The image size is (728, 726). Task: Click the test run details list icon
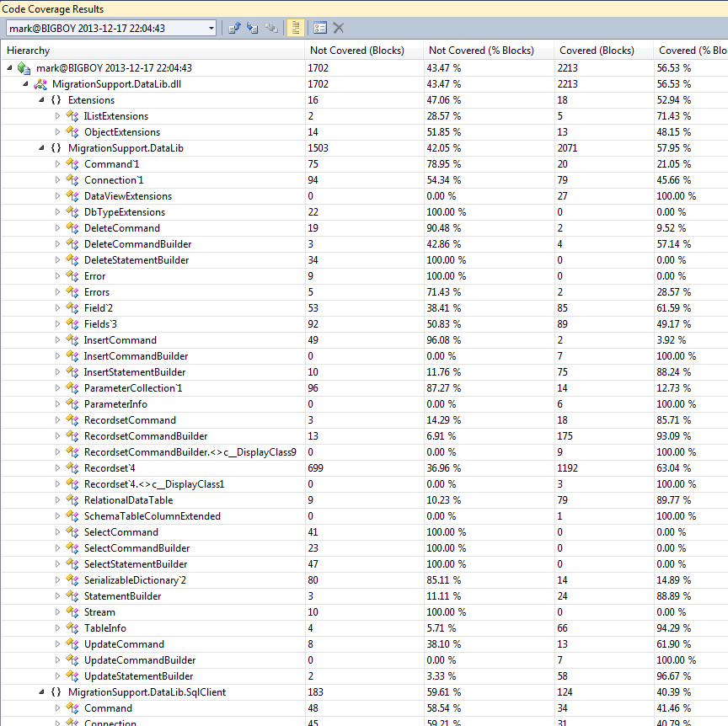coord(320,28)
